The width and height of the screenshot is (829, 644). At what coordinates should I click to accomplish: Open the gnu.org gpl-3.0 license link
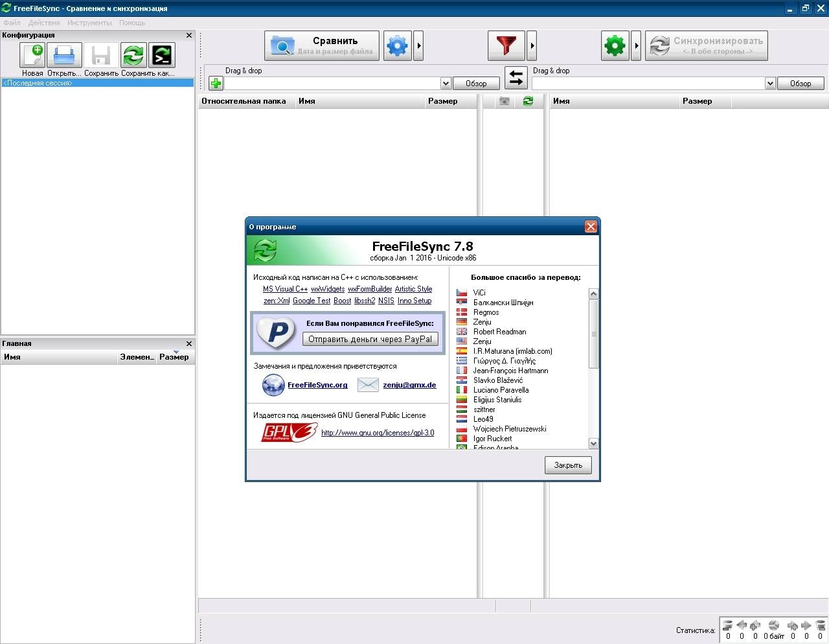378,433
